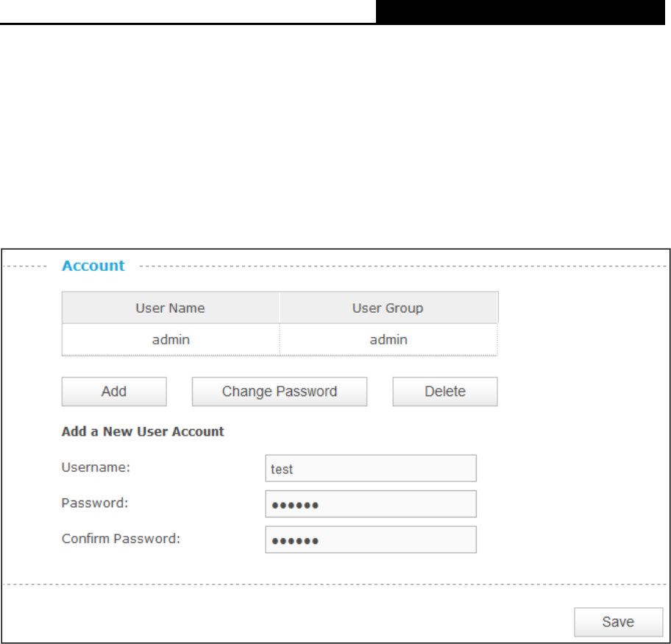
Task: Focus the Username field containing test
Action: (371, 468)
